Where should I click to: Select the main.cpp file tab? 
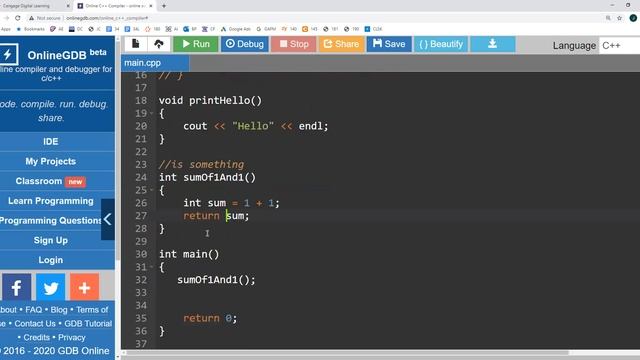155,63
